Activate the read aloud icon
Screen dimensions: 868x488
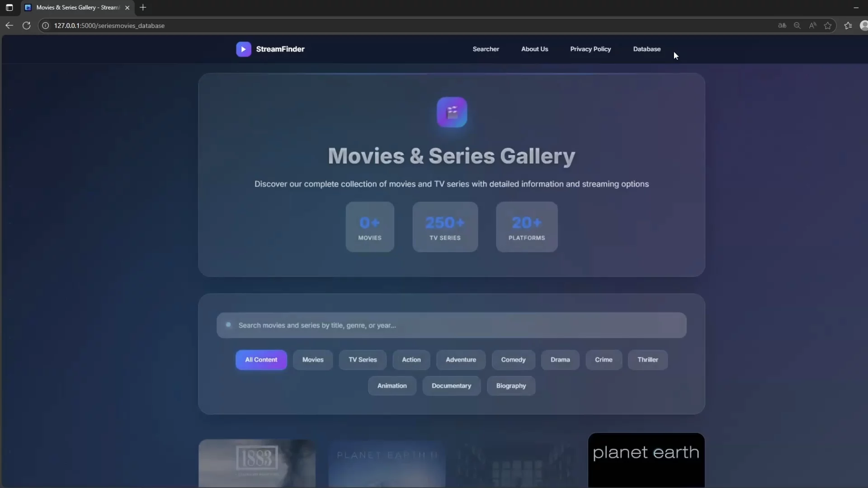click(813, 26)
